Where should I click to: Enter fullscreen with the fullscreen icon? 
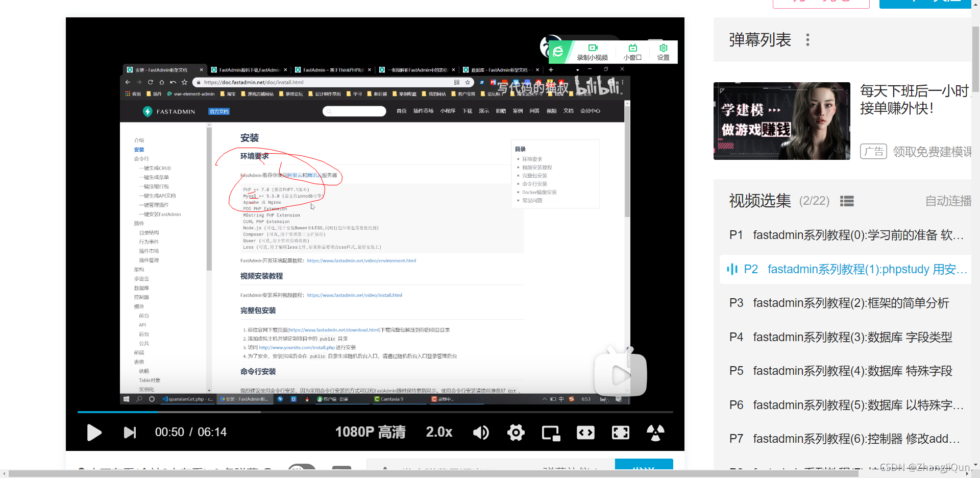coord(621,433)
